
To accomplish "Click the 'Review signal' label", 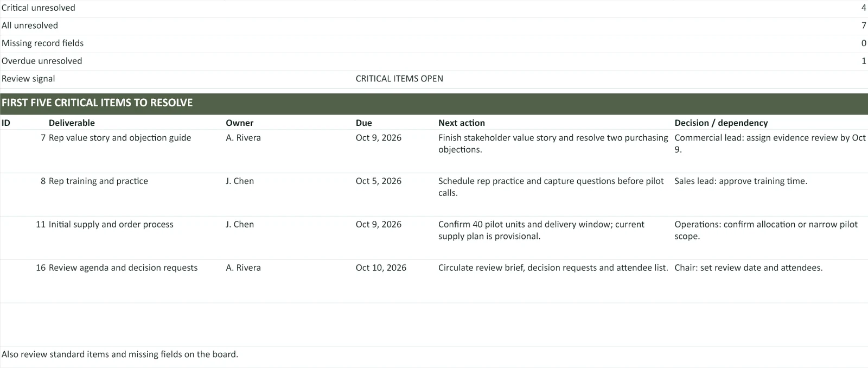I will click(28, 79).
